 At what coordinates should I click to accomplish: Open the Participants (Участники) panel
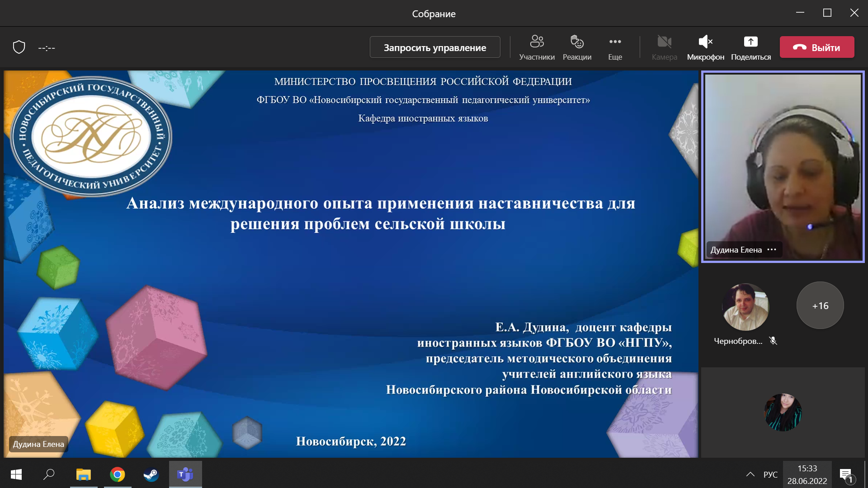tap(537, 47)
